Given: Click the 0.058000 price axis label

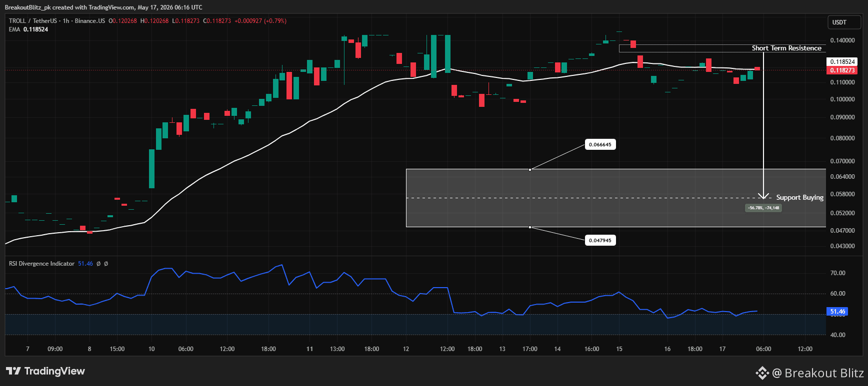Looking at the screenshot, I should 842,194.
